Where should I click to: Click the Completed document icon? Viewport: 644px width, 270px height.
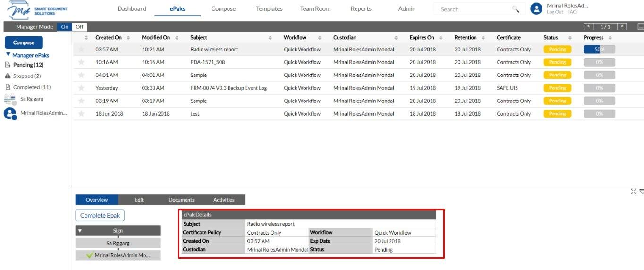point(8,87)
